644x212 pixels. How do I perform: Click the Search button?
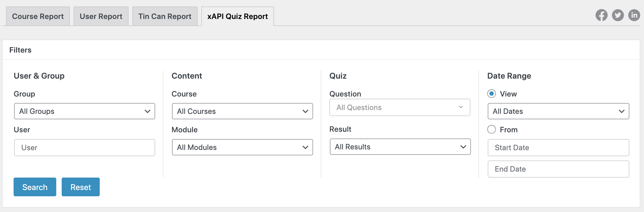point(35,187)
